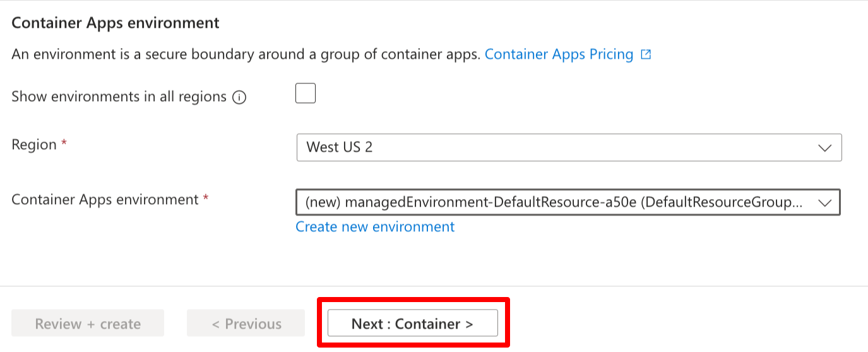This screenshot has width=868, height=352.
Task: Click the external link icon after Pricing
Action: pyautogui.click(x=645, y=54)
